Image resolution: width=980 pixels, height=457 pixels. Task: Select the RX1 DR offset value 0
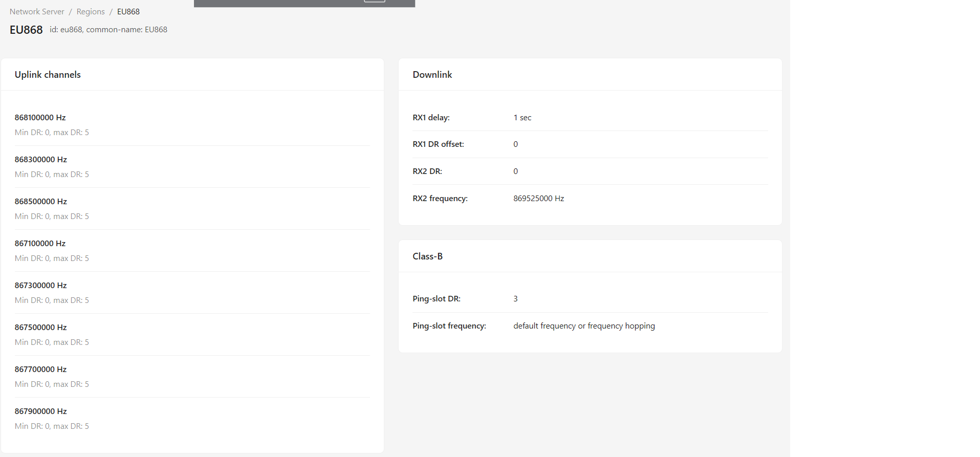pos(516,144)
